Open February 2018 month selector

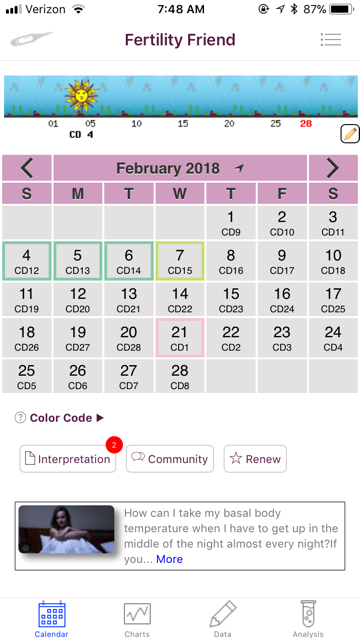pyautogui.click(x=180, y=168)
